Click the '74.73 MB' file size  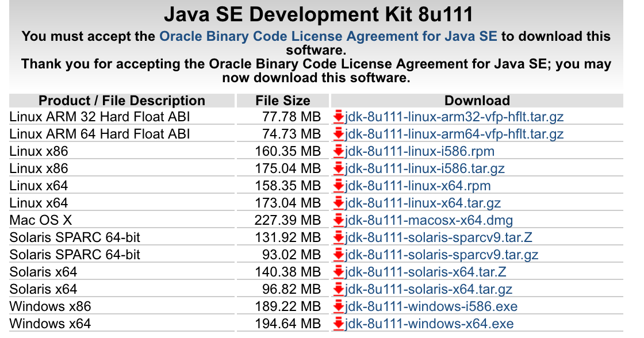(x=292, y=135)
